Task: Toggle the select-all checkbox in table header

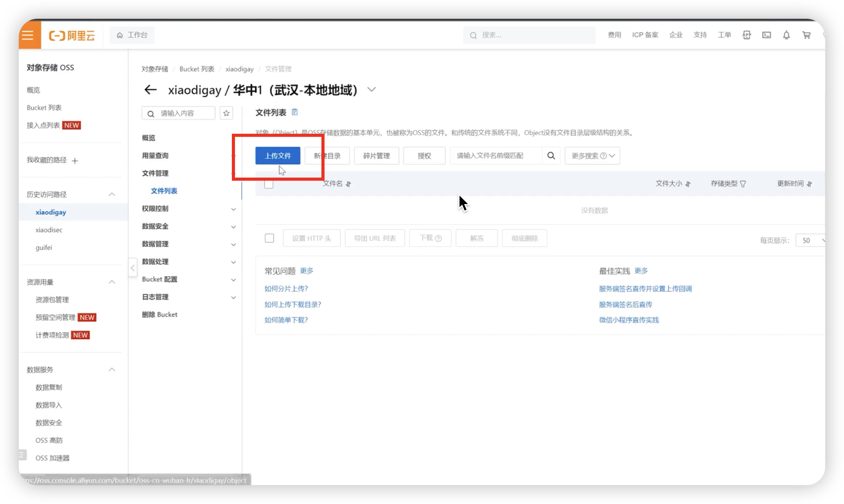Action: [269, 184]
